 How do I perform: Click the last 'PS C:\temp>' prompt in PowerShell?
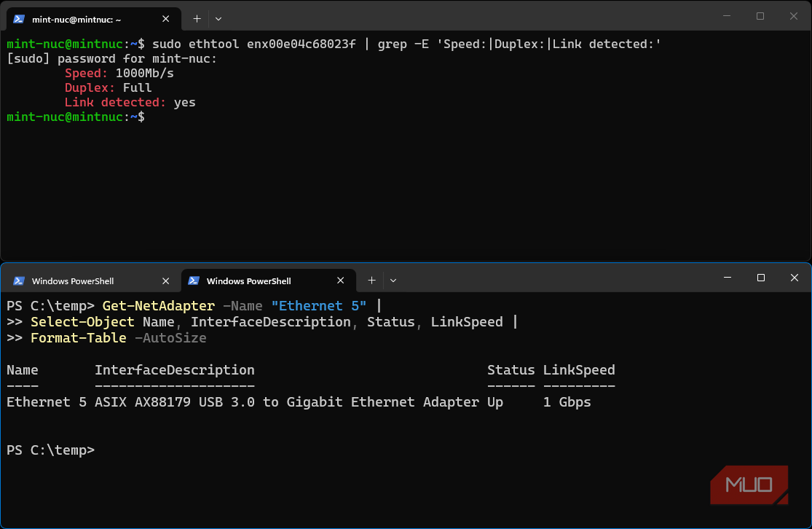click(x=51, y=450)
